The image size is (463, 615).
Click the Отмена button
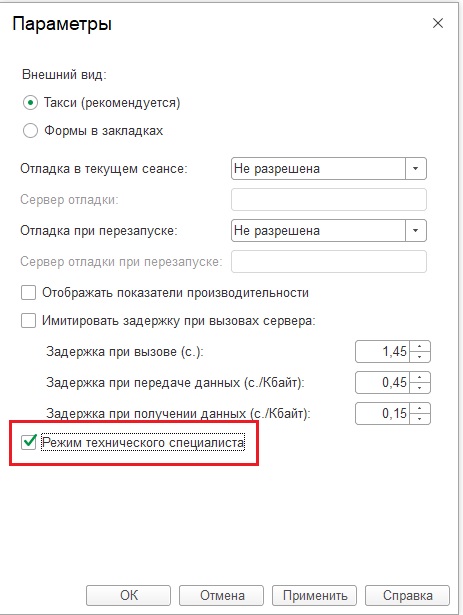point(222,595)
